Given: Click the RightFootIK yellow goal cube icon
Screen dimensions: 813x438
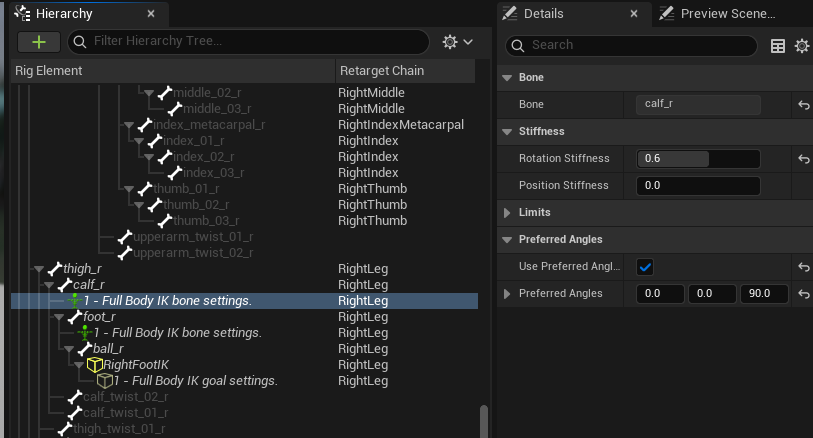Looking at the screenshot, I should pos(94,365).
